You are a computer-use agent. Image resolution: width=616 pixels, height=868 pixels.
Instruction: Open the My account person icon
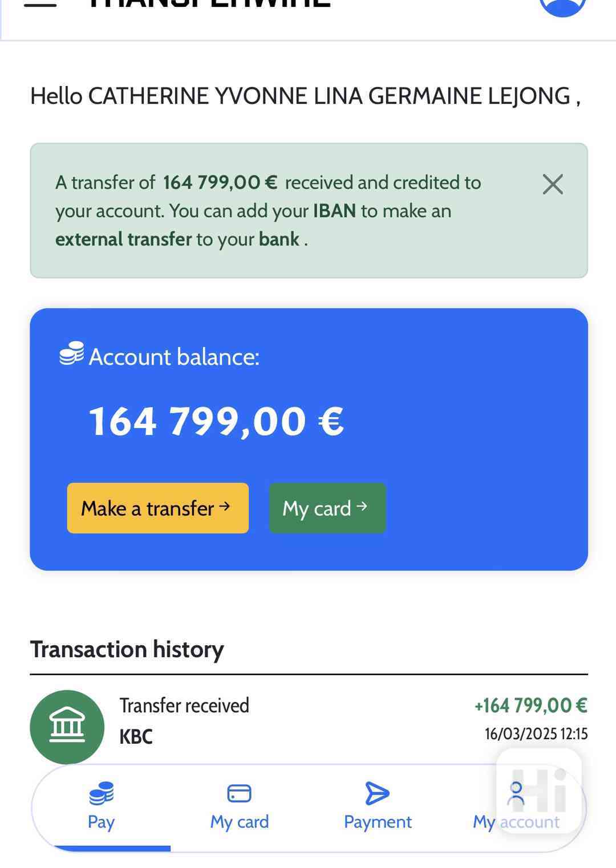click(x=516, y=793)
